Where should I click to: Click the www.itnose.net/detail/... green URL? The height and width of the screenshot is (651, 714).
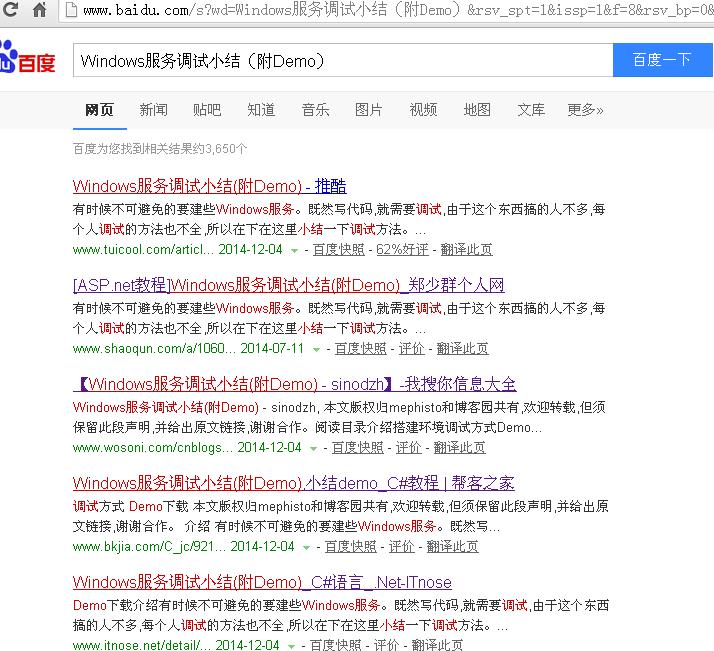[142, 645]
